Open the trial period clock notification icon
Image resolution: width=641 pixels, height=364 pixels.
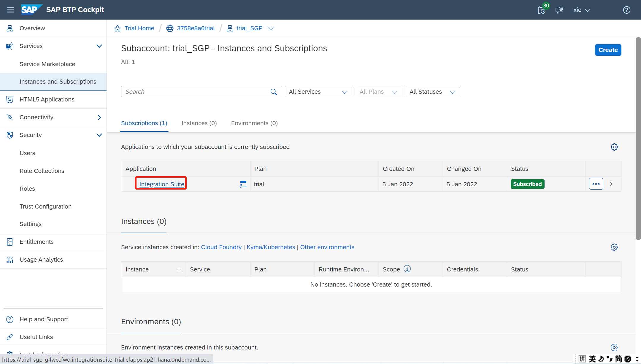pyautogui.click(x=542, y=10)
